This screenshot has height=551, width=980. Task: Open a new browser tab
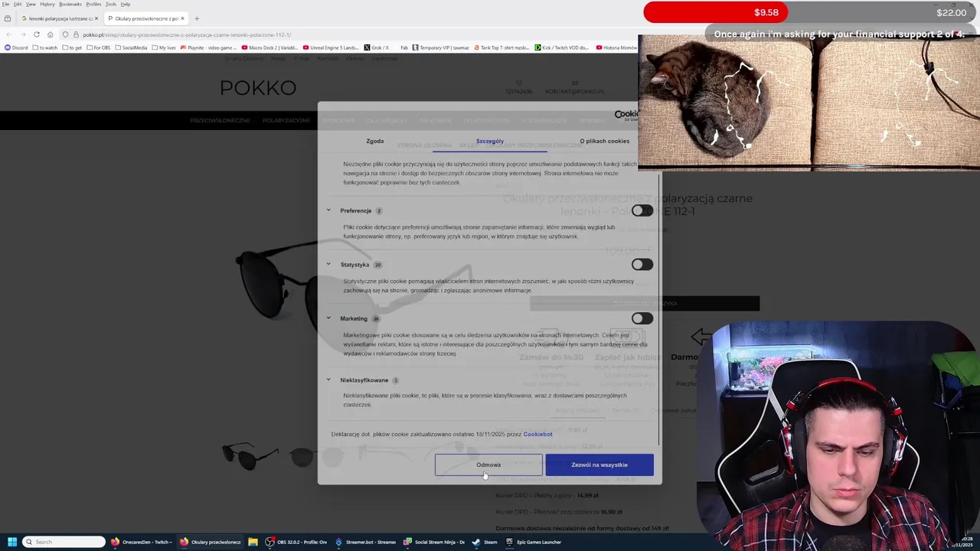[197, 18]
